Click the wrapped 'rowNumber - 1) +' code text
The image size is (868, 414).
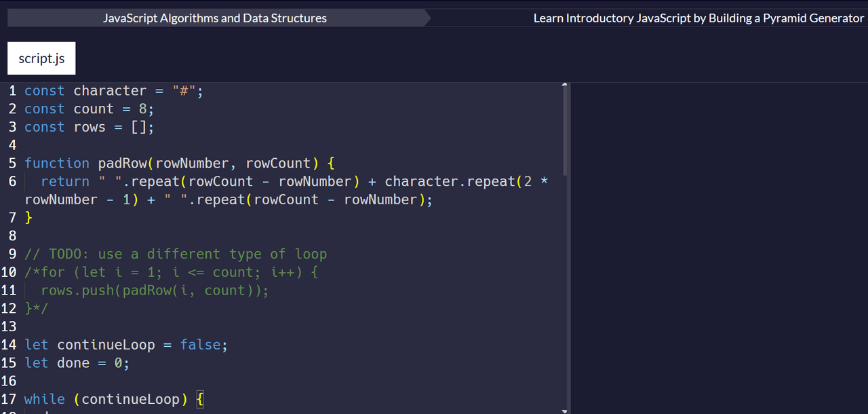tap(90, 200)
